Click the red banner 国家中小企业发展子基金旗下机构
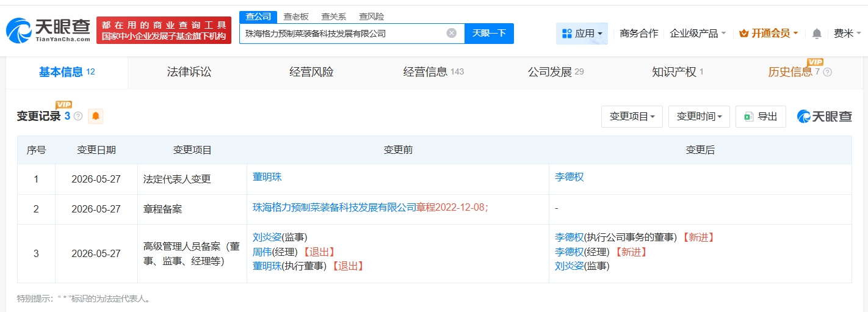Viewport: 868px width, 312px height. [x=164, y=36]
